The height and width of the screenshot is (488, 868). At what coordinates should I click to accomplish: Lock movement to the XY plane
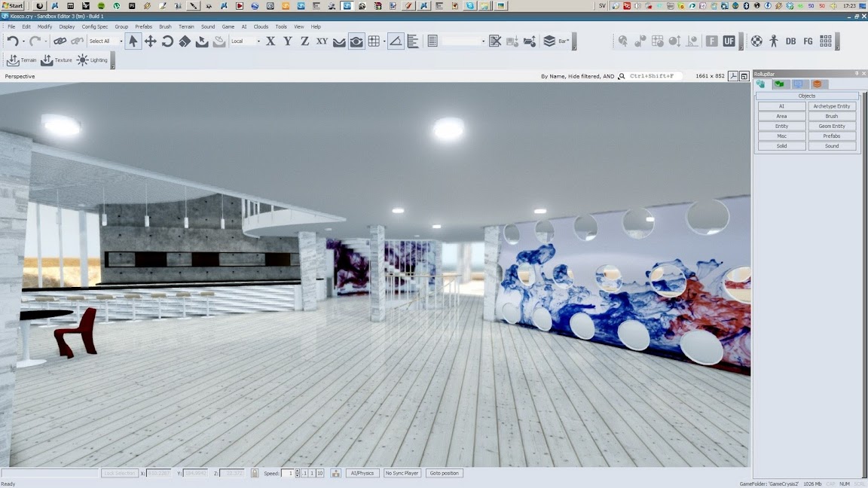tap(322, 41)
